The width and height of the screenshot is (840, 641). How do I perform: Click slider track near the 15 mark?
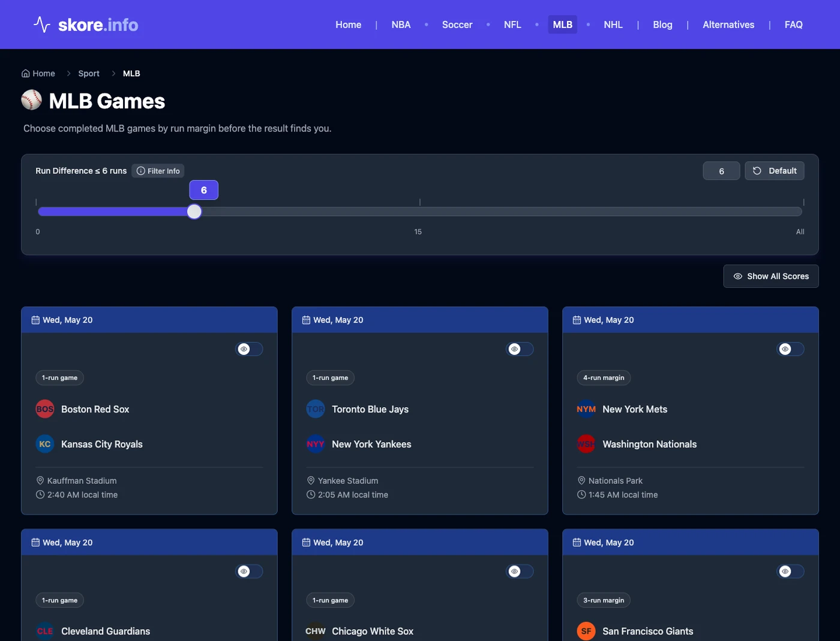[x=419, y=212]
